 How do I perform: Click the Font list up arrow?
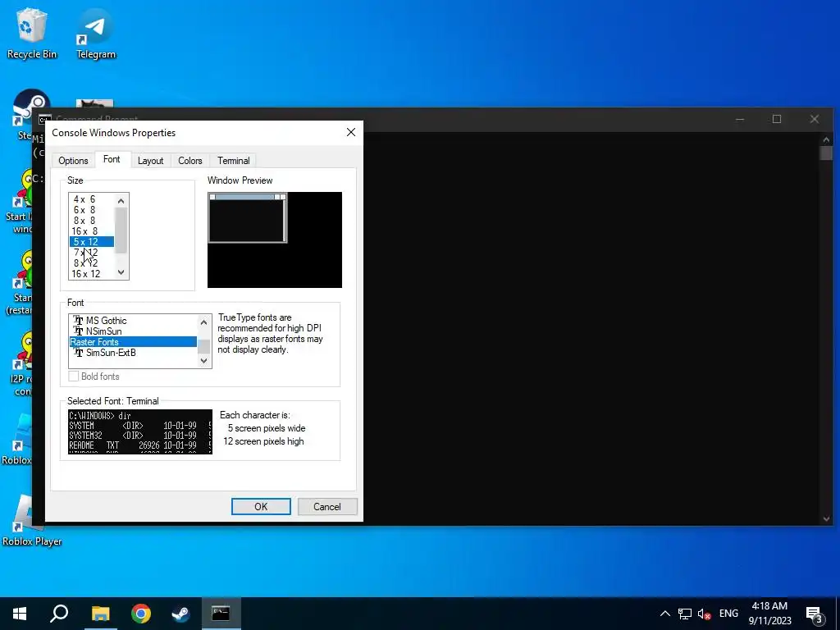pos(203,322)
